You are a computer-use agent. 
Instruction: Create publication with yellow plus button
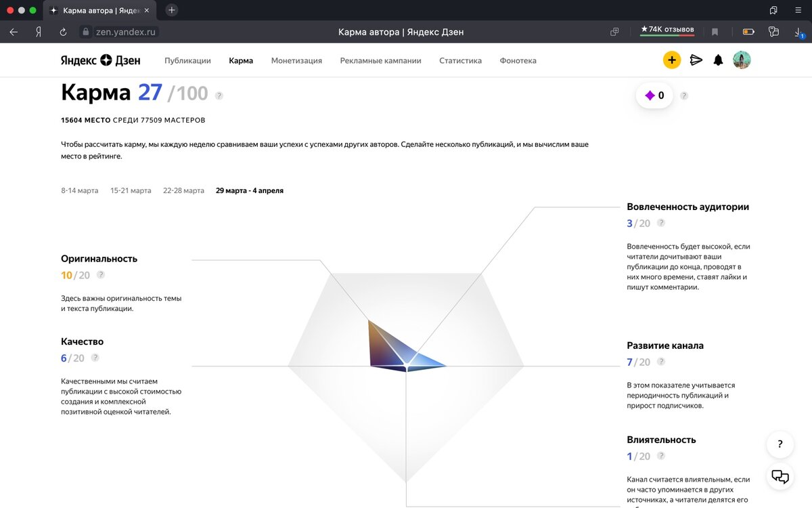tap(671, 60)
